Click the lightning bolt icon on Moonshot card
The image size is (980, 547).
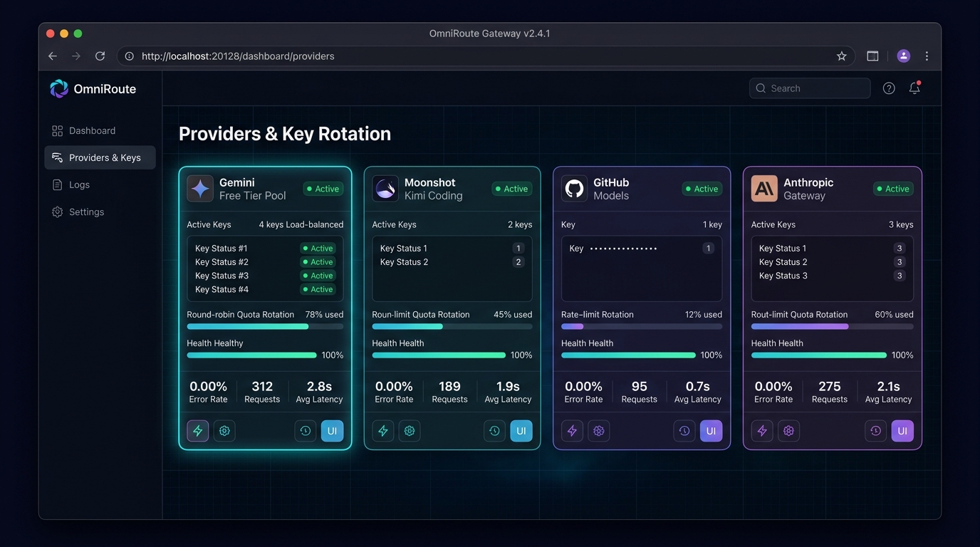[x=383, y=431]
